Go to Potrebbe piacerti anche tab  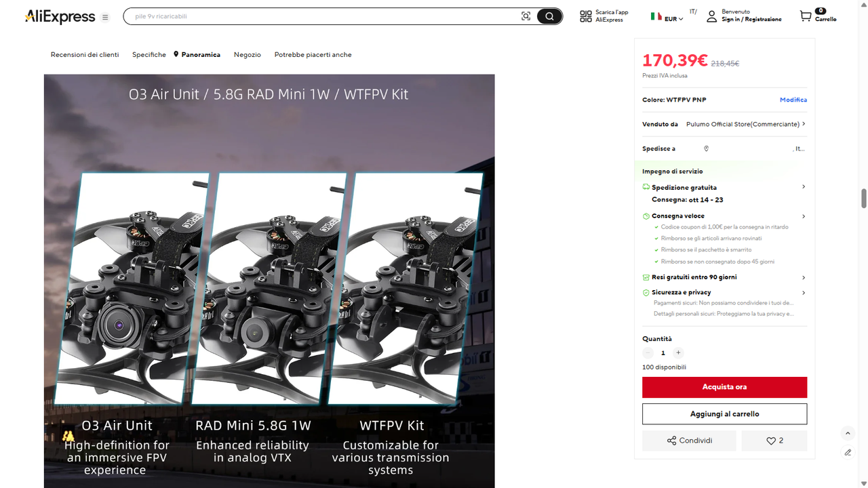coord(313,54)
